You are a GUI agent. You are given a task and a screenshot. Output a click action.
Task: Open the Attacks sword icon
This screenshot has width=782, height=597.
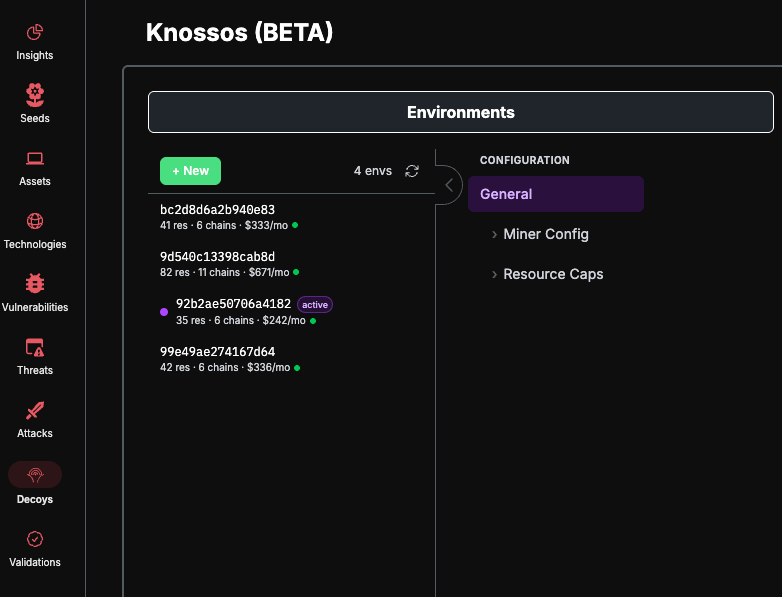pos(34,410)
